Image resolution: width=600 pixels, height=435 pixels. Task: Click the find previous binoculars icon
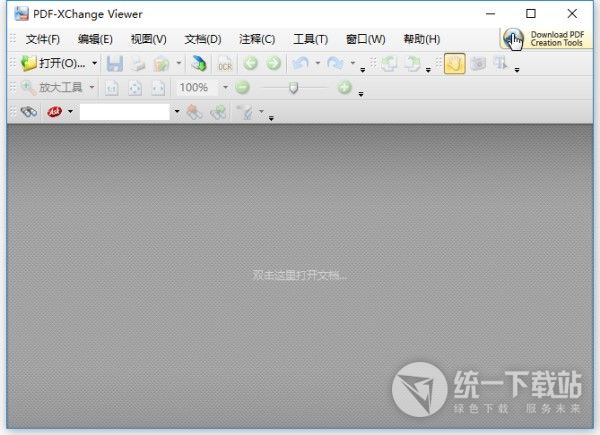194,112
